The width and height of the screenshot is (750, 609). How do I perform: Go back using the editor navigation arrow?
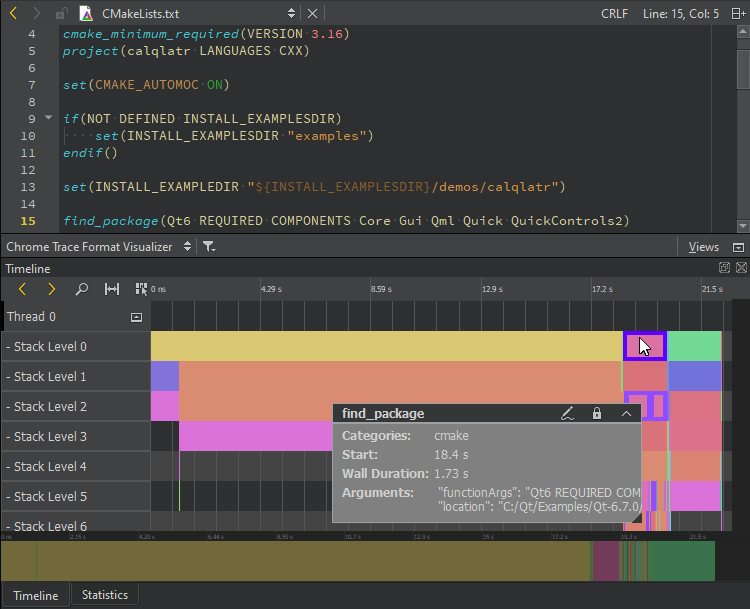click(12, 13)
